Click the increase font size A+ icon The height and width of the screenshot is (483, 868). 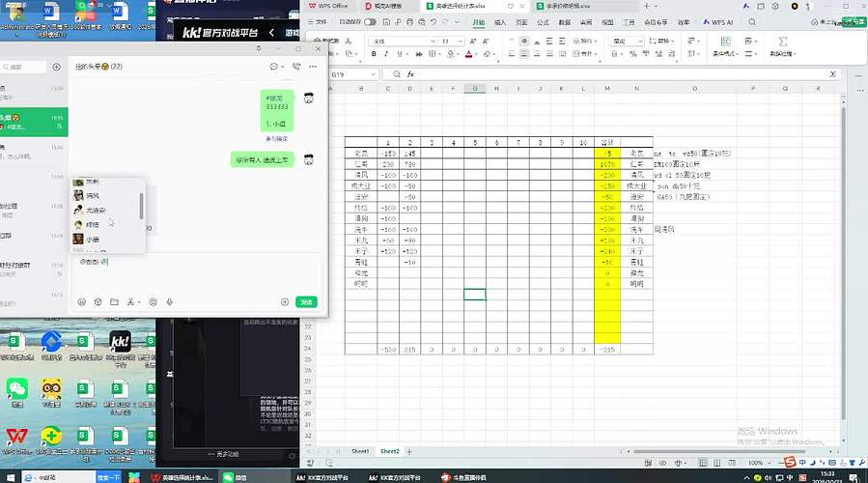[473, 41]
